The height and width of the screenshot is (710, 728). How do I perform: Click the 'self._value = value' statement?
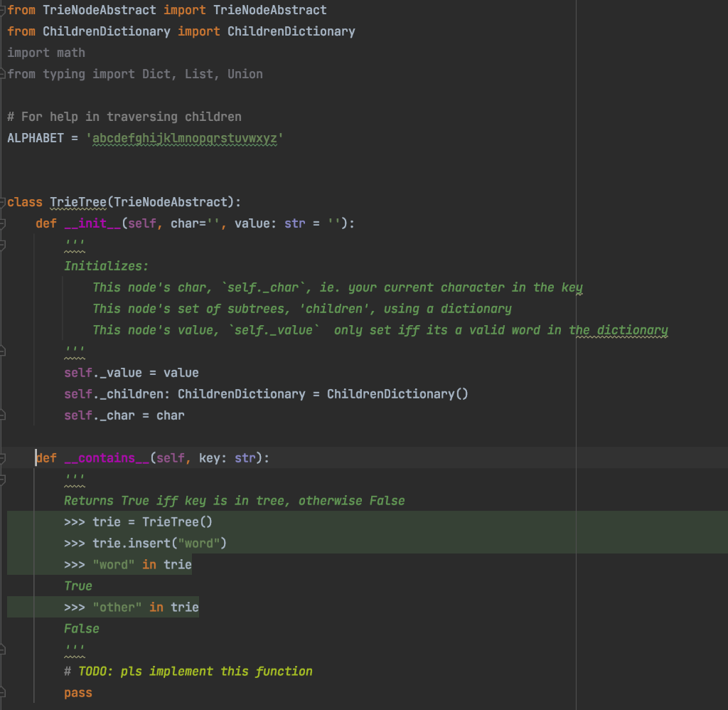tap(132, 373)
